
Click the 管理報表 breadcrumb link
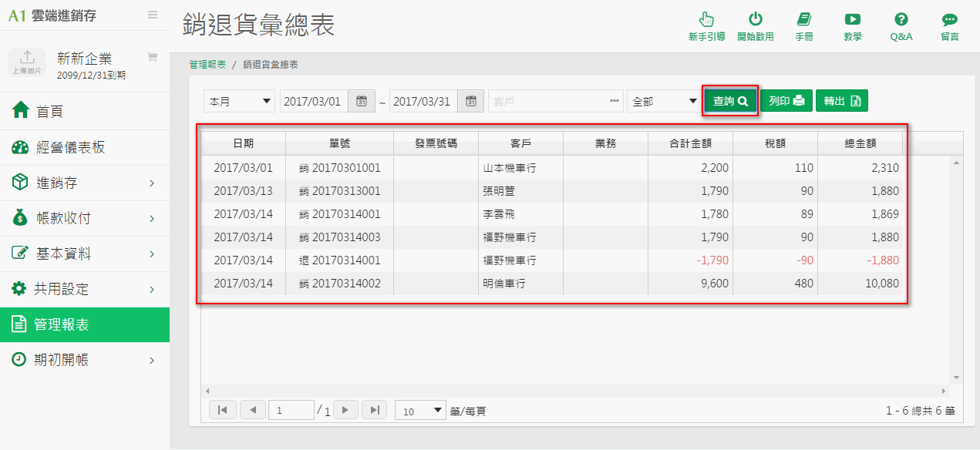(x=207, y=65)
